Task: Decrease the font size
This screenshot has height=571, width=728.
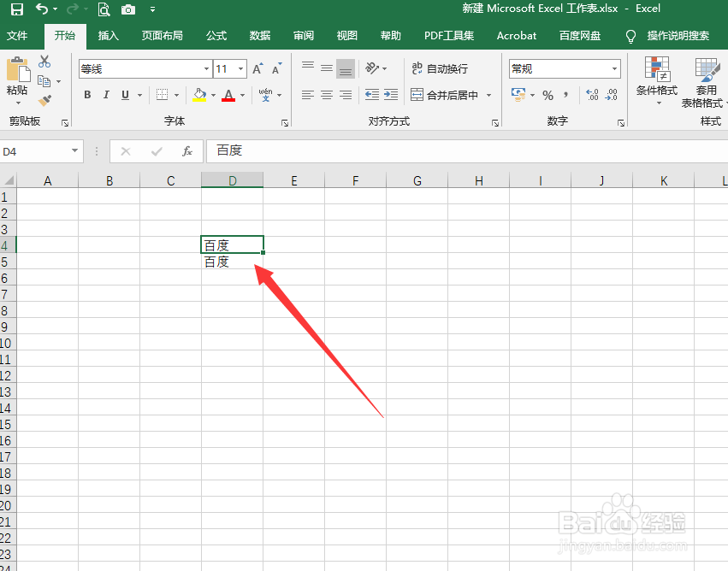Action: coord(276,68)
